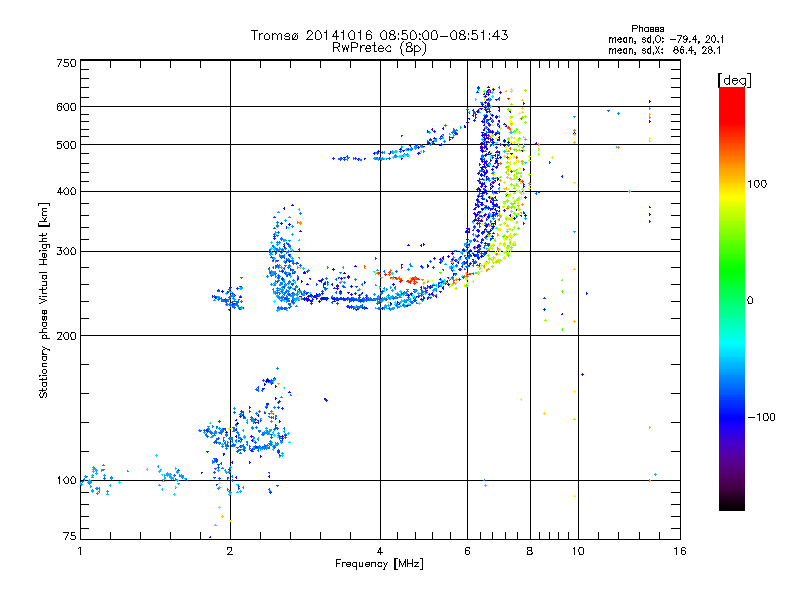Click the y-axis tick label '100'

click(66, 480)
